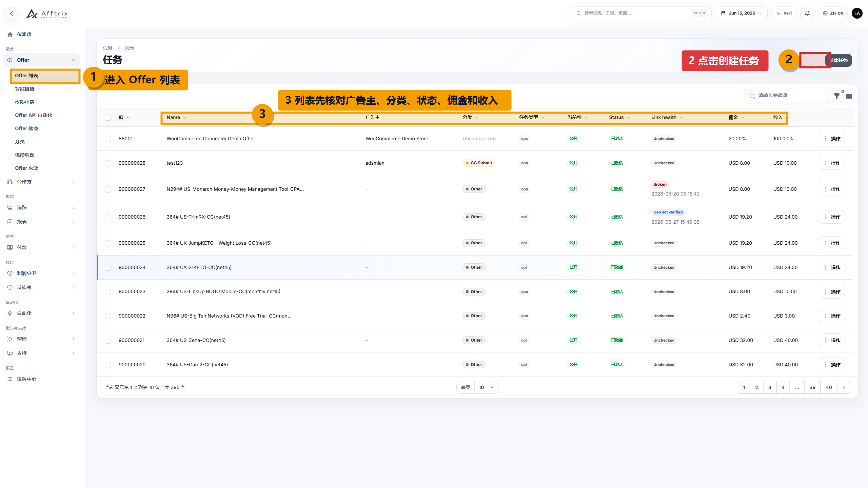Focus the 请输入关键词 search field

pos(786,96)
